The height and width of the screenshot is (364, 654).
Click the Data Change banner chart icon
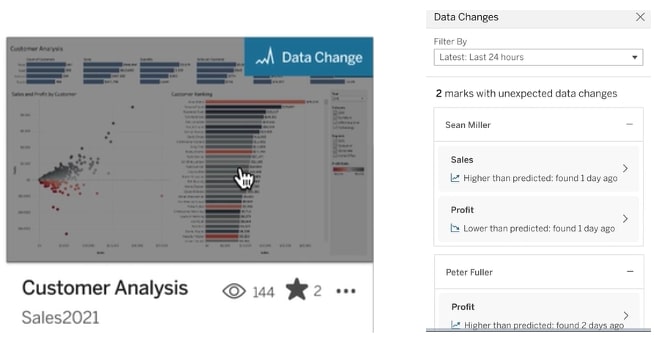(265, 56)
